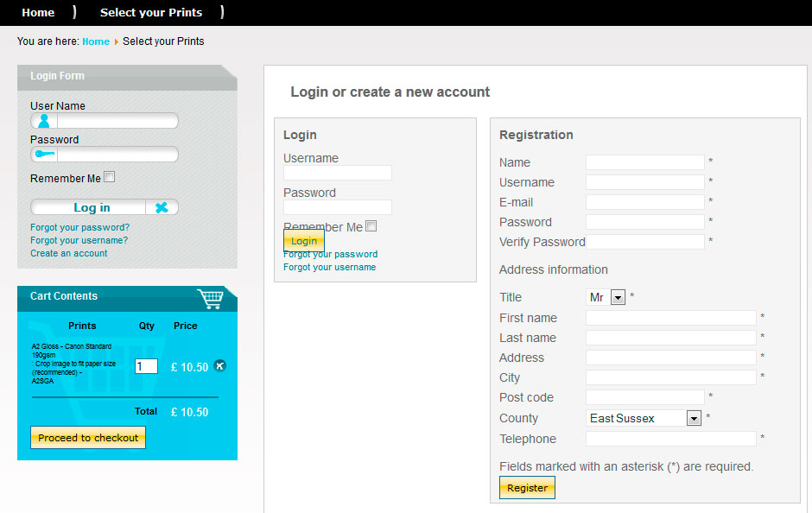The image size is (812, 513).
Task: Open the 'Forgot your password?' sidebar link
Action: [x=79, y=227]
